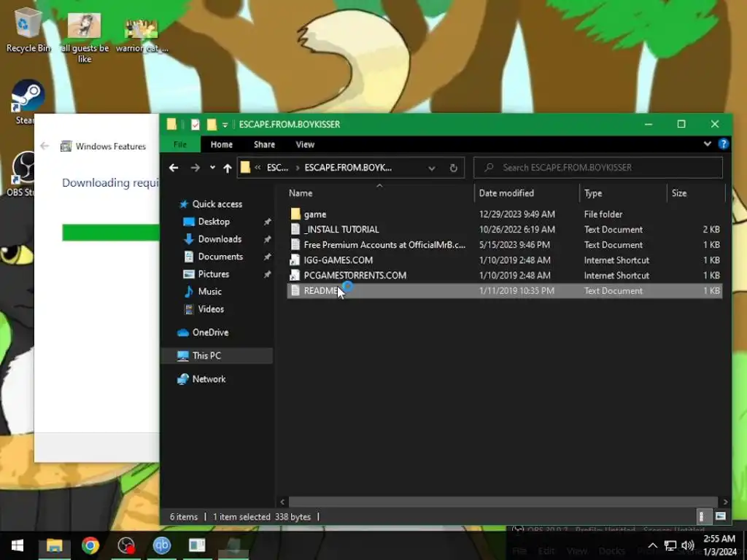Expand the address bar history dropdown

[x=432, y=168]
